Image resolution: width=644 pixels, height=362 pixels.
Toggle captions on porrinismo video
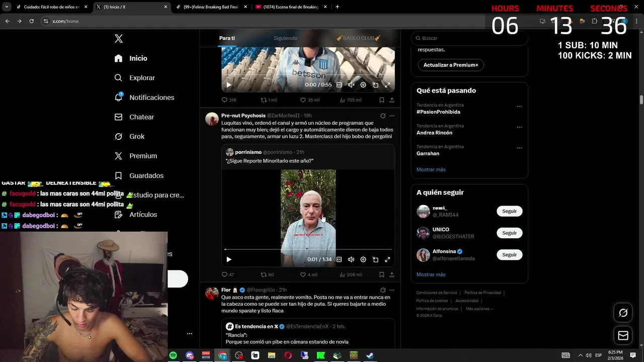point(339,259)
